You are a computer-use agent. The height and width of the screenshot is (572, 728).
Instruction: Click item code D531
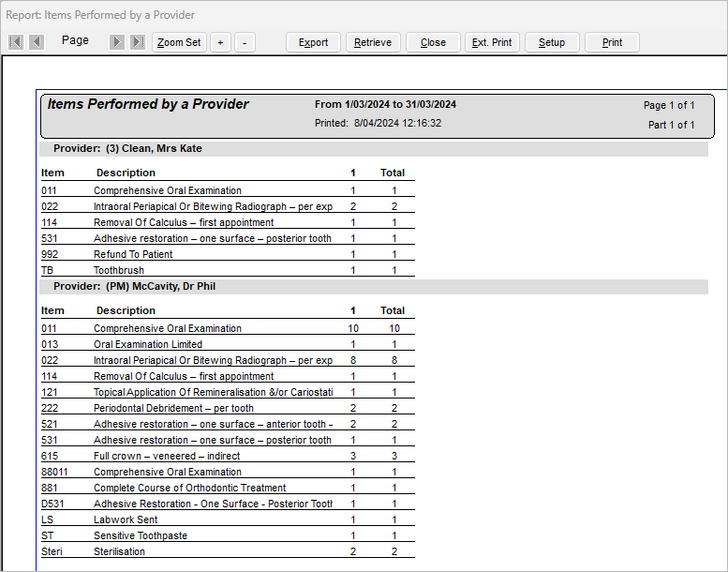tap(52, 504)
